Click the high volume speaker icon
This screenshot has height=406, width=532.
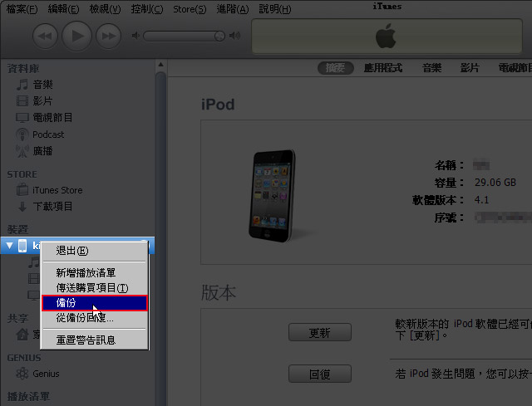click(x=234, y=35)
